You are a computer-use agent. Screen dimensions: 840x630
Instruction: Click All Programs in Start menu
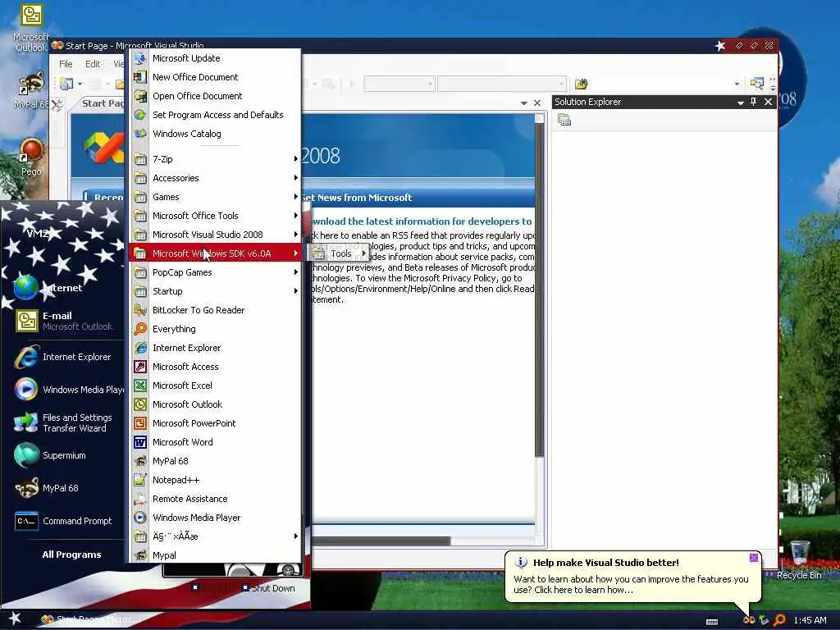(x=71, y=555)
